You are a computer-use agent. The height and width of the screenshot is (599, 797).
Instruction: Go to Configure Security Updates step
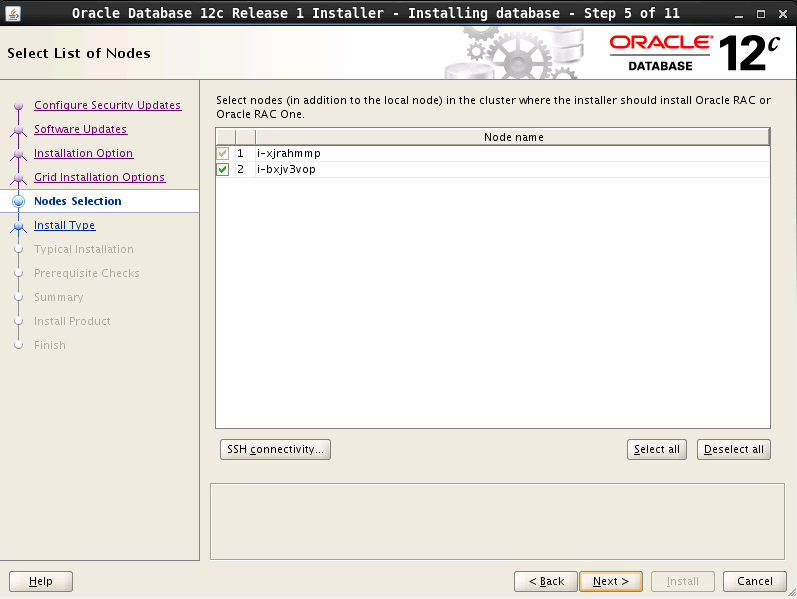(x=107, y=105)
